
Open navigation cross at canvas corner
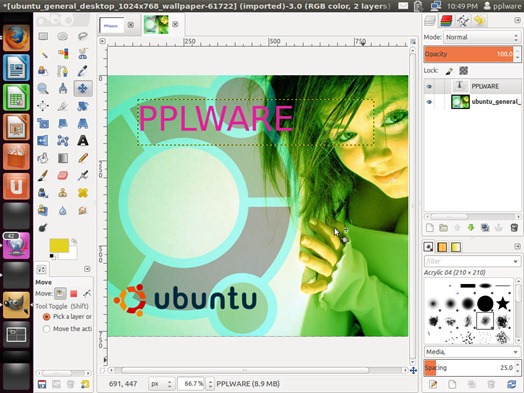tap(413, 371)
